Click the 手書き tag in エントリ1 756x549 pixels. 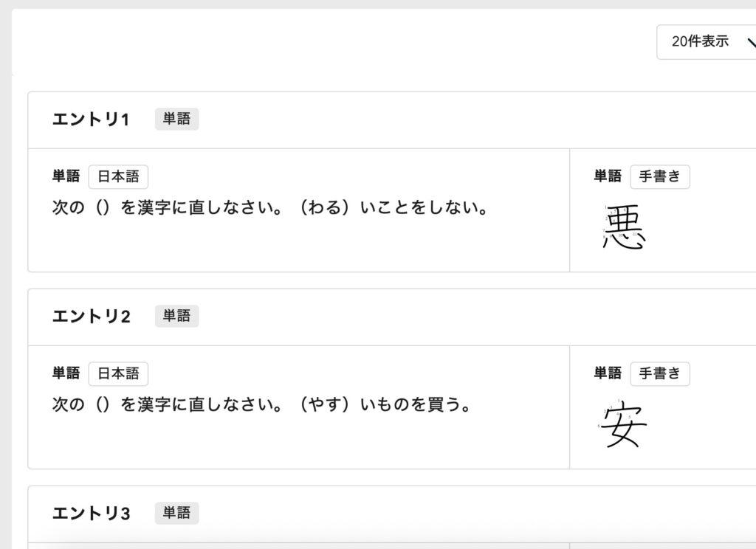pyautogui.click(x=659, y=177)
